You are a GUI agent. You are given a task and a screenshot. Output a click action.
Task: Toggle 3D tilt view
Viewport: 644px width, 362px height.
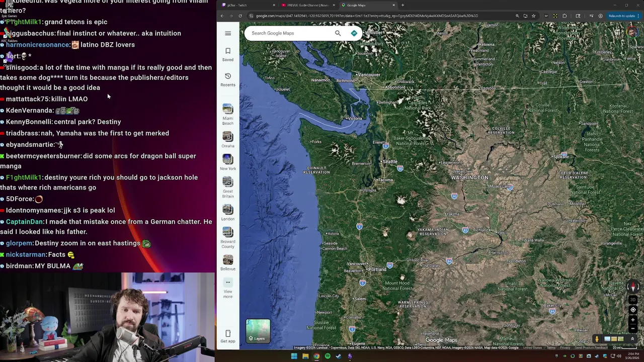pyautogui.click(x=633, y=300)
